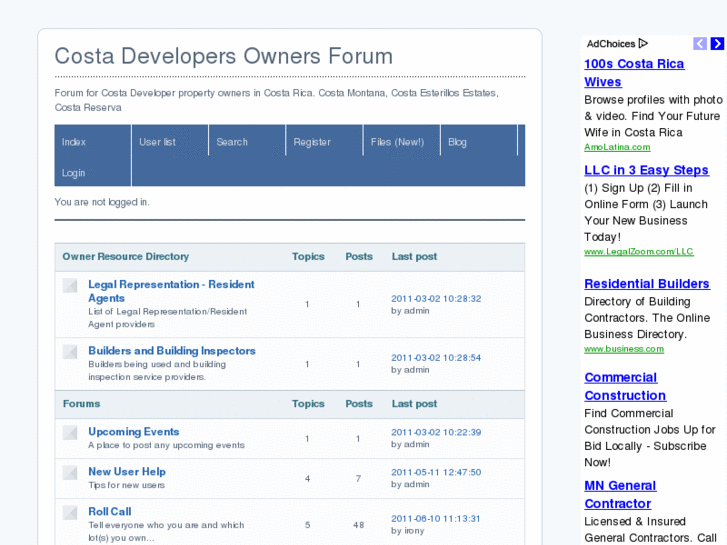Click the AdChoices previous arrow icon

pyautogui.click(x=700, y=44)
